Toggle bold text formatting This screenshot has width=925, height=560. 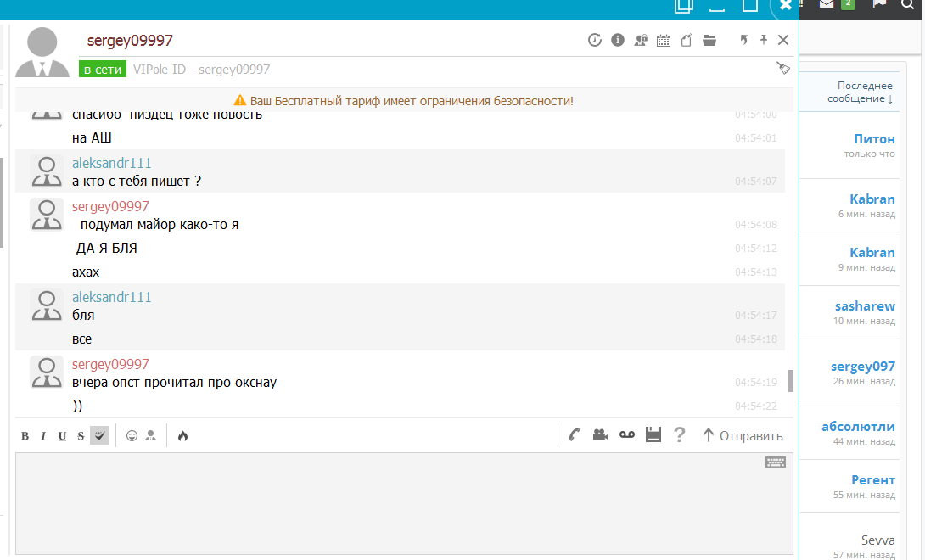pos(25,436)
